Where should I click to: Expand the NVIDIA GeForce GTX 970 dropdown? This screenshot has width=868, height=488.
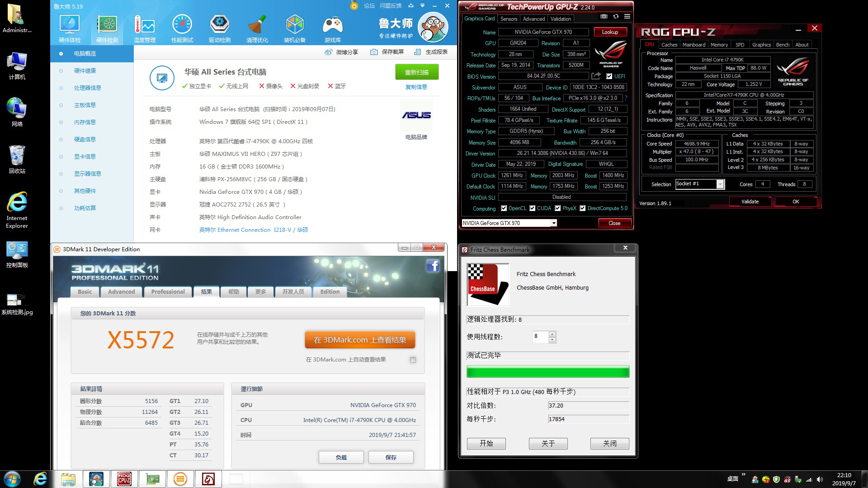pyautogui.click(x=553, y=223)
